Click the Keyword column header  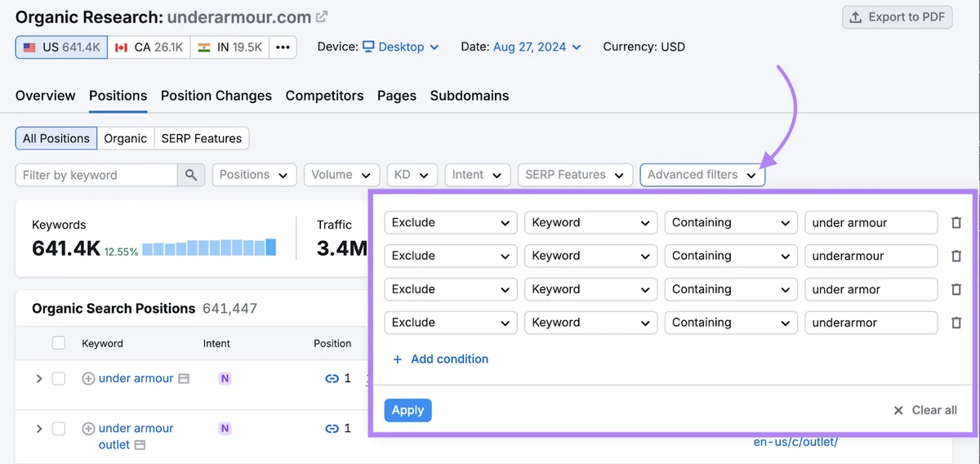(102, 343)
